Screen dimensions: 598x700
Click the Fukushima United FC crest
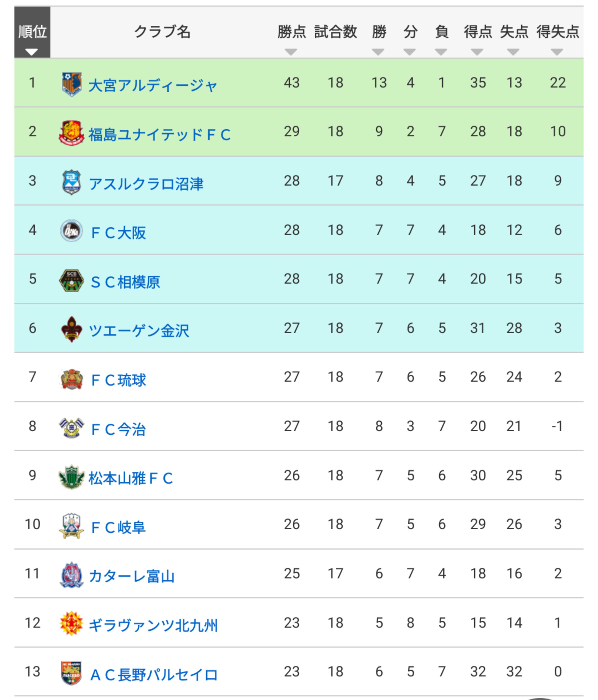(x=71, y=133)
